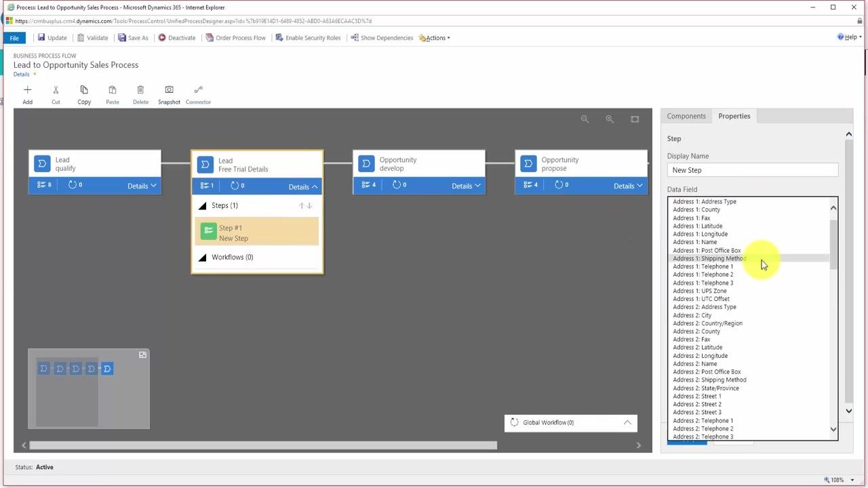This screenshot has width=868, height=488.
Task: Click Show Dependencies
Action: click(382, 38)
